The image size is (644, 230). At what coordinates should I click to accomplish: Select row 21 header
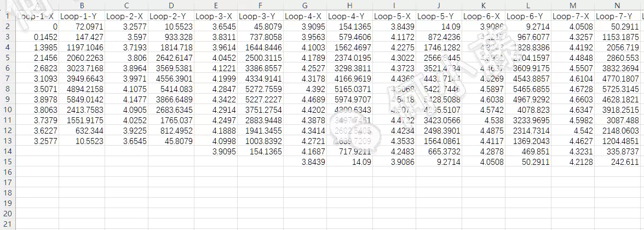[7, 223]
